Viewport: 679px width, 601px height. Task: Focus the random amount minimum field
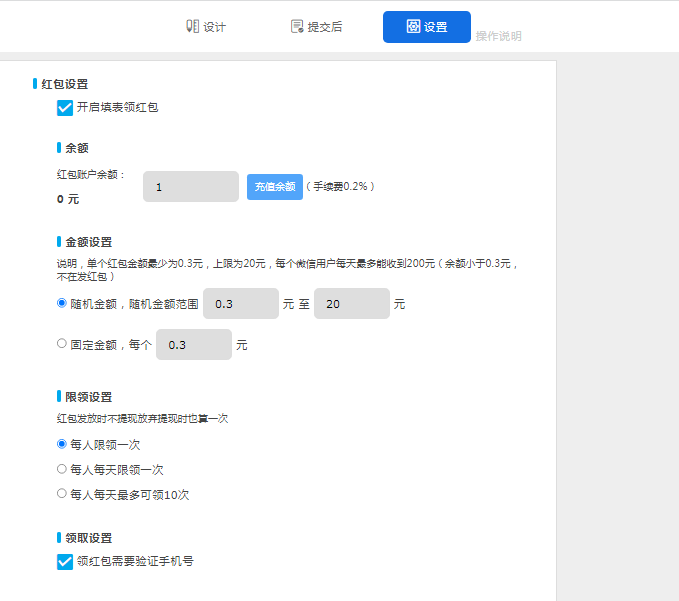point(240,304)
